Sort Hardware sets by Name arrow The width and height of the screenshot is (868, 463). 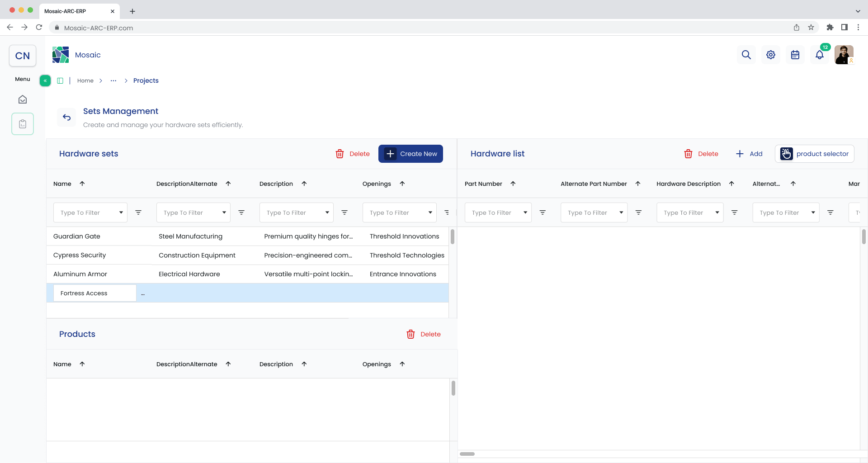tap(82, 184)
